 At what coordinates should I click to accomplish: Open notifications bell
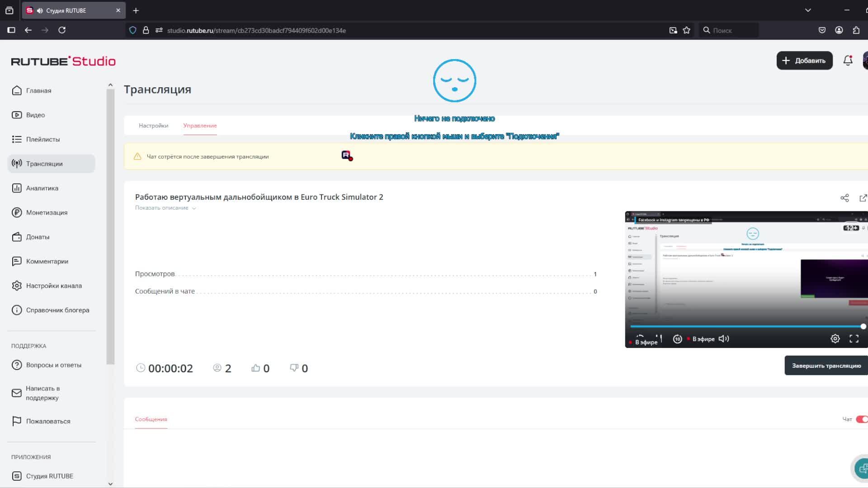click(x=848, y=61)
